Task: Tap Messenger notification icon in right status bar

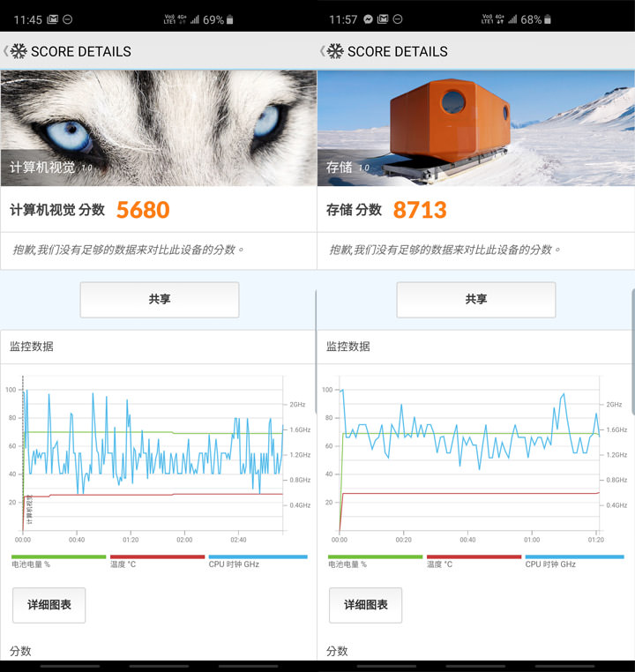Action: pos(368,19)
